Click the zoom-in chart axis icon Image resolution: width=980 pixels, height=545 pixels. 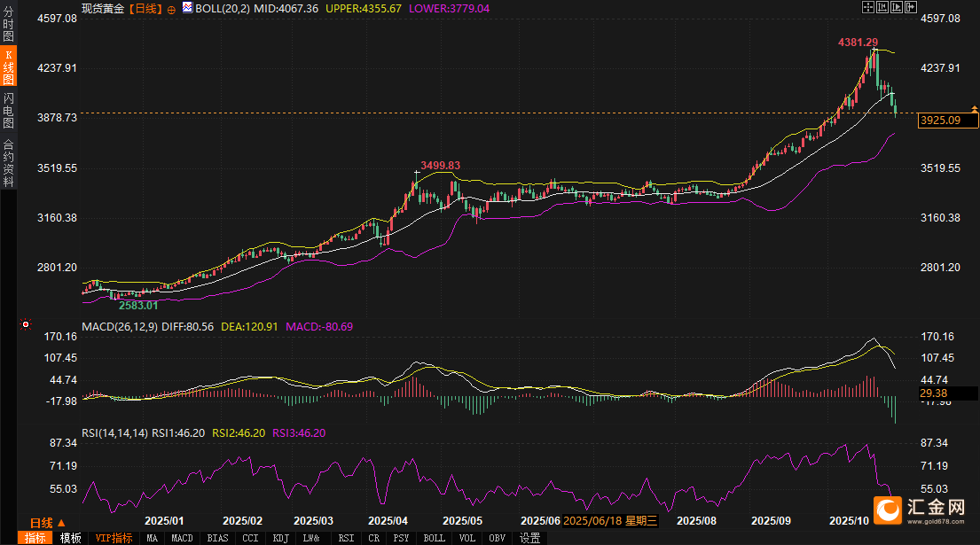tap(882, 7)
